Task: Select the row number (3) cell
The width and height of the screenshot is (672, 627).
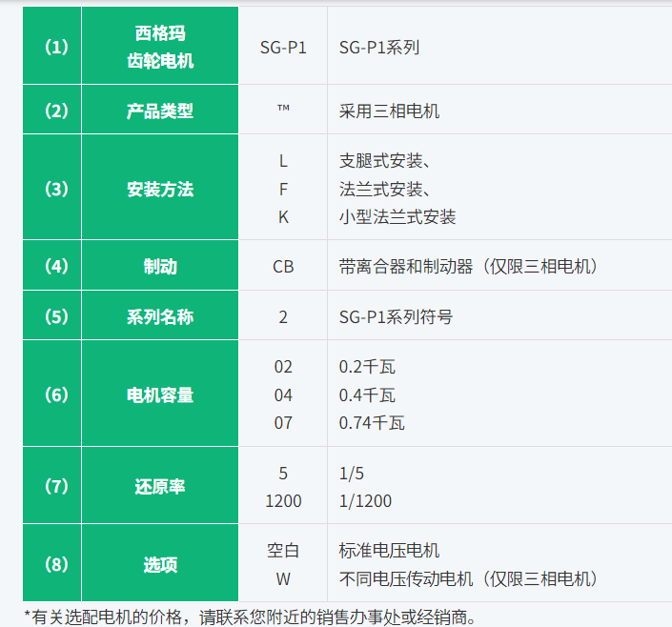Action: coord(51,187)
